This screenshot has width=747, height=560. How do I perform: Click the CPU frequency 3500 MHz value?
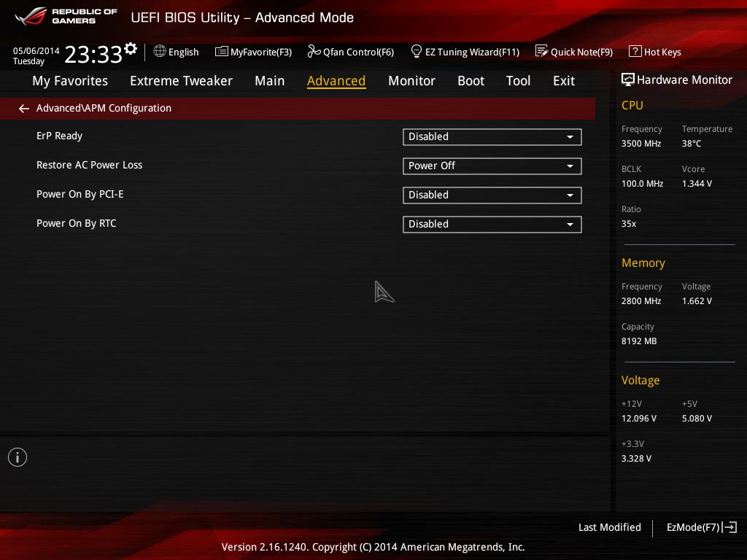(x=641, y=144)
